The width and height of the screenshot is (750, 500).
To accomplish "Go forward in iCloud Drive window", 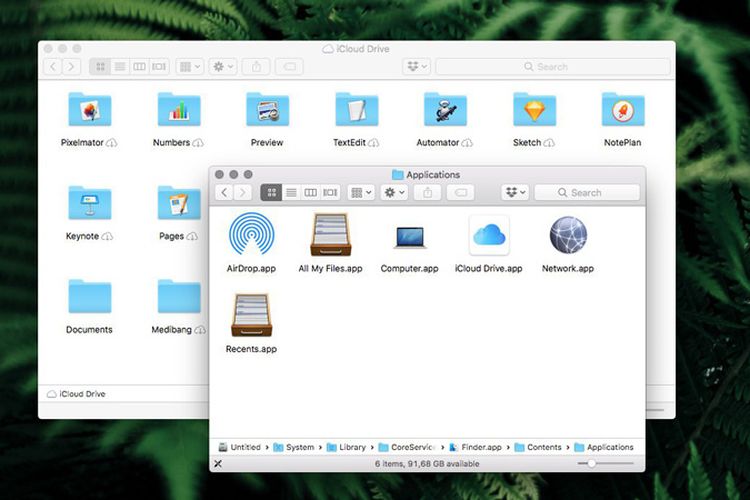I will [x=71, y=67].
